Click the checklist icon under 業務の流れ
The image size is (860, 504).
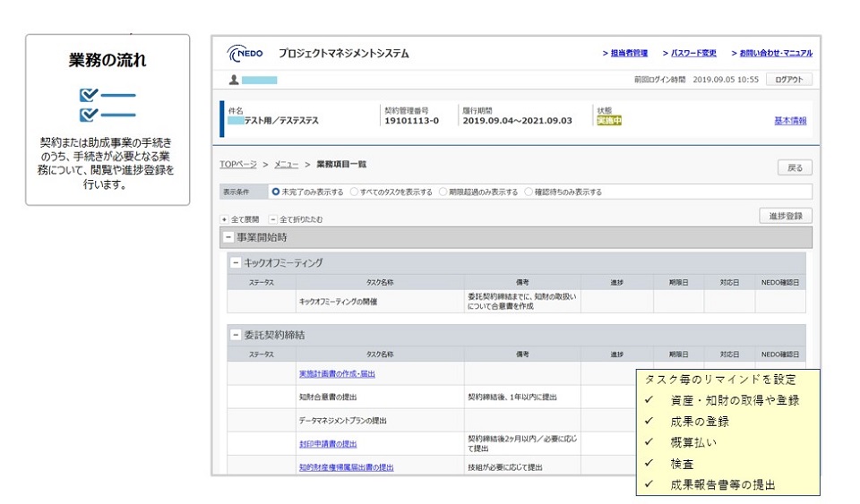107,105
